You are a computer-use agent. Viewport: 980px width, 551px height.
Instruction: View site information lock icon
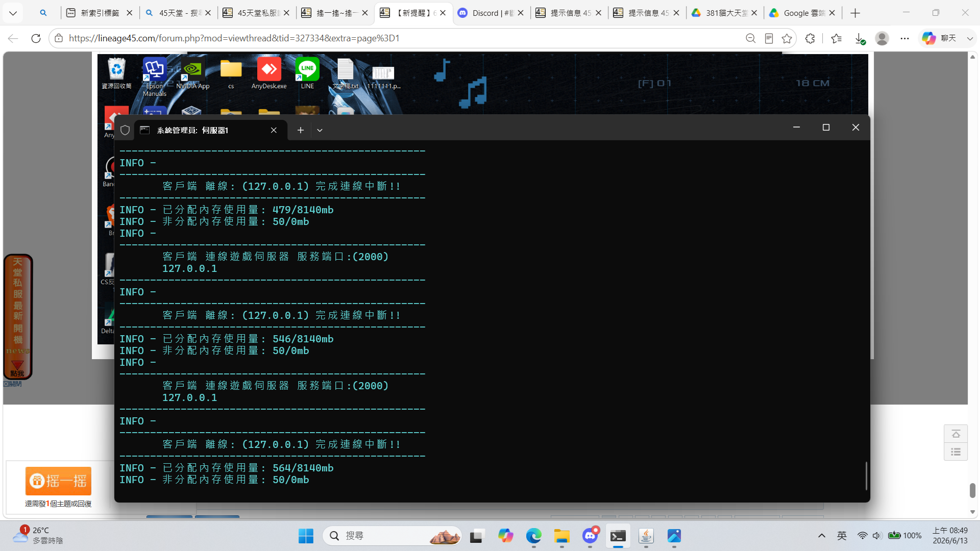pyautogui.click(x=59, y=38)
